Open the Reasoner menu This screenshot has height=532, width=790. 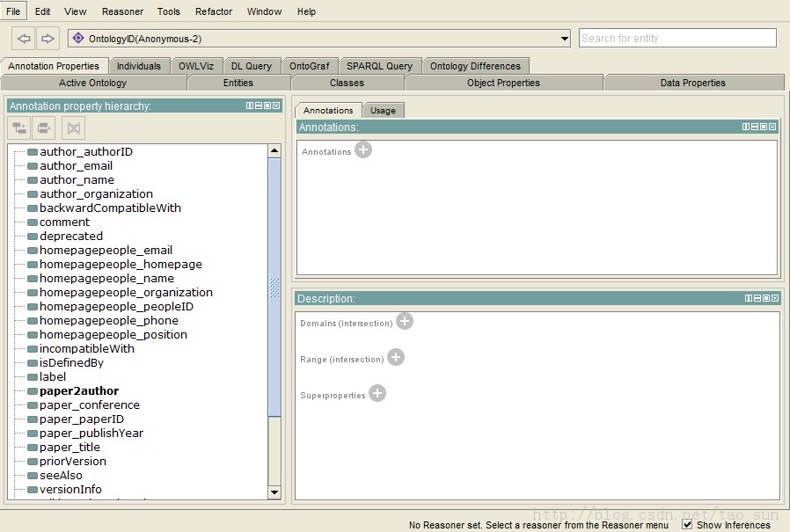click(122, 11)
